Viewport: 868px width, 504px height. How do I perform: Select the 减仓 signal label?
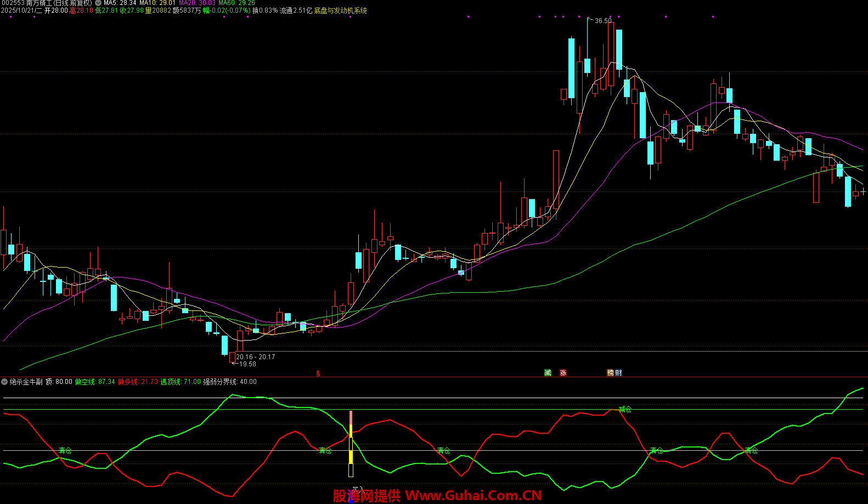(625, 409)
